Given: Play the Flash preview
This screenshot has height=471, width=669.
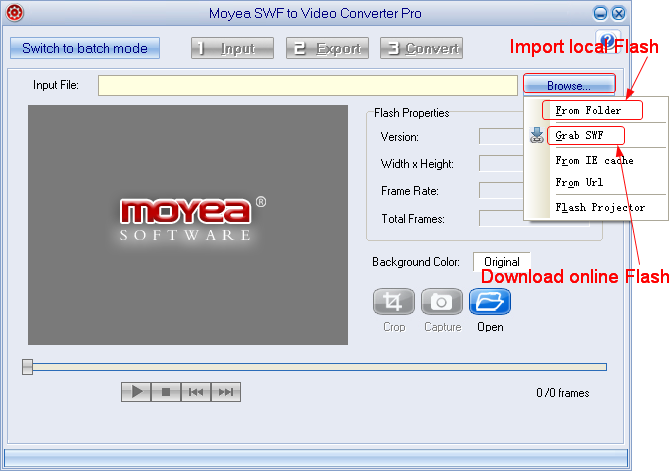Looking at the screenshot, I should click(136, 392).
